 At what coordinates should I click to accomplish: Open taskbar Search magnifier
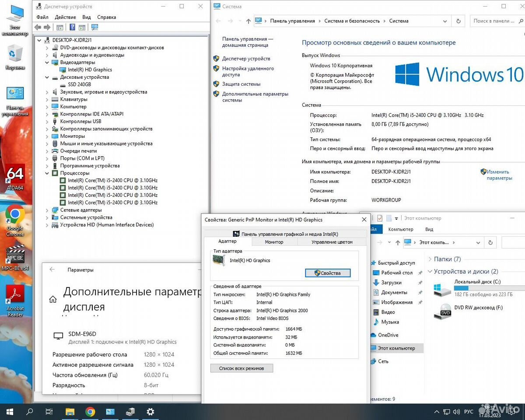pos(30,412)
